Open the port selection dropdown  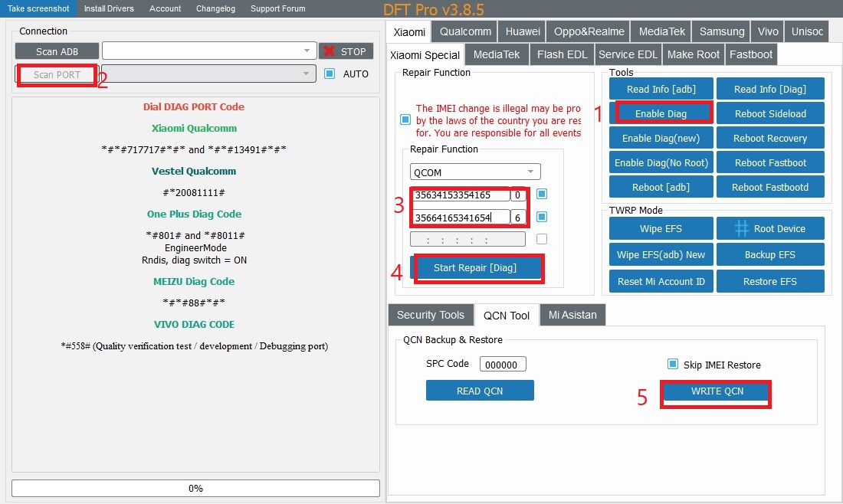click(x=208, y=74)
